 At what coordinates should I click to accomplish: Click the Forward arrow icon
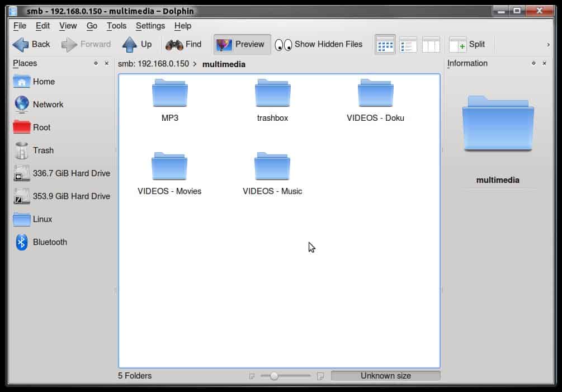69,44
